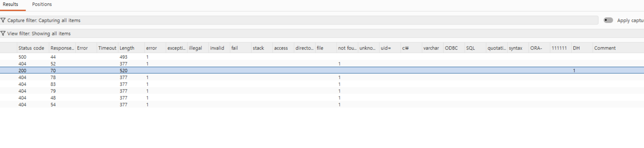Click the Timeout column header
The image size is (644, 148).
pos(108,48)
